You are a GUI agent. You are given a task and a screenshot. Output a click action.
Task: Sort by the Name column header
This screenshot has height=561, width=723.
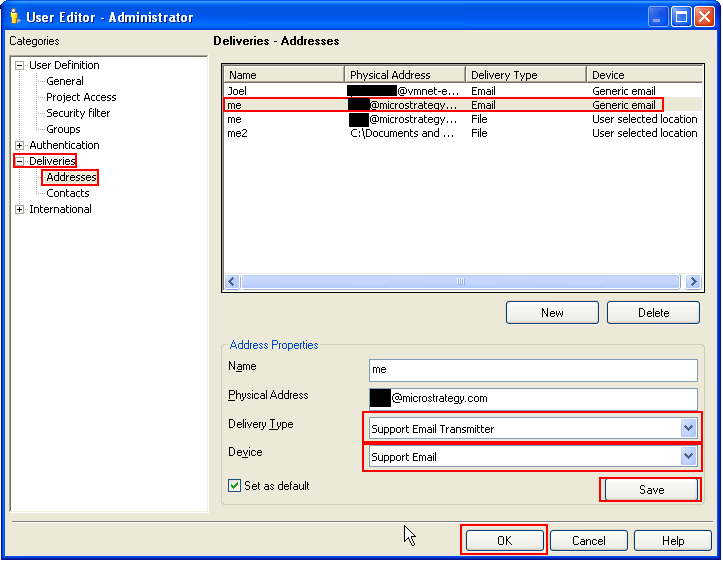[x=284, y=75]
